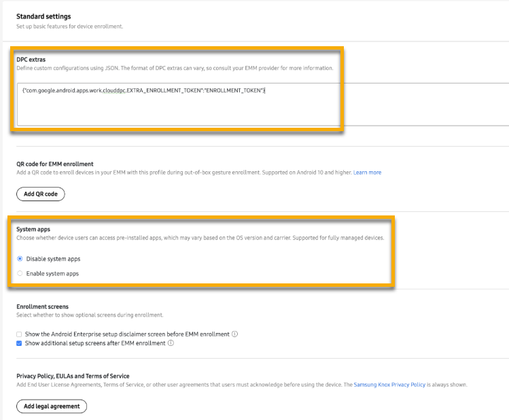Open the Learn more link
Screen dimensions: 509x420
click(x=367, y=173)
